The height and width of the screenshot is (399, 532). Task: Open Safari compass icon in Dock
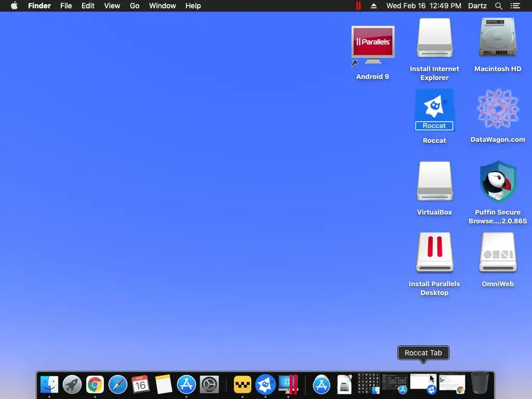(118, 384)
